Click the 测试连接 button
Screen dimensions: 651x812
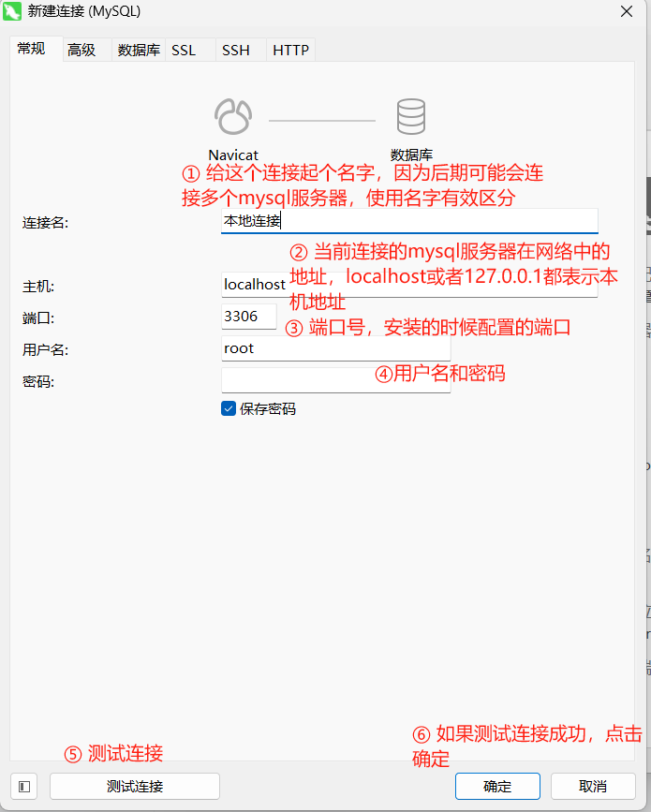coord(135,787)
